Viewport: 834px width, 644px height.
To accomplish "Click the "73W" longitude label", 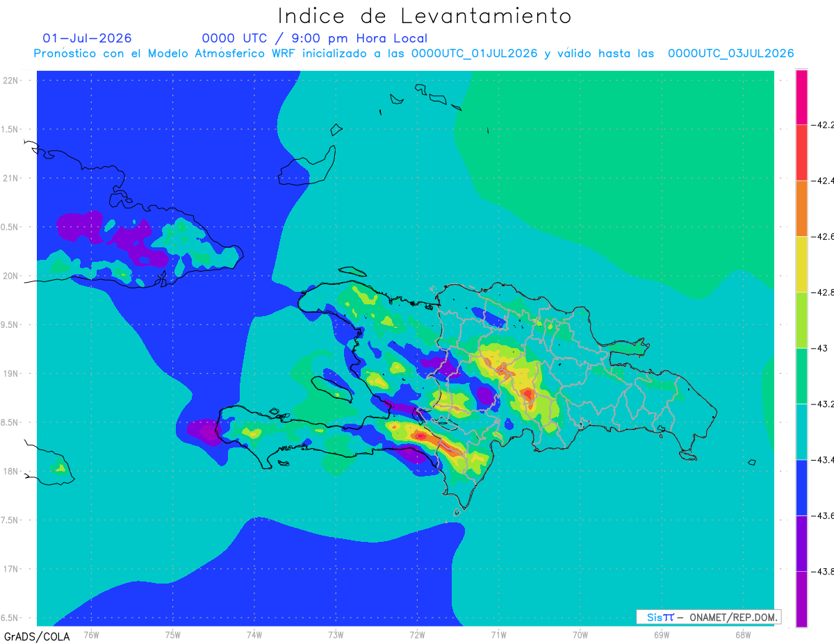I will (x=336, y=635).
